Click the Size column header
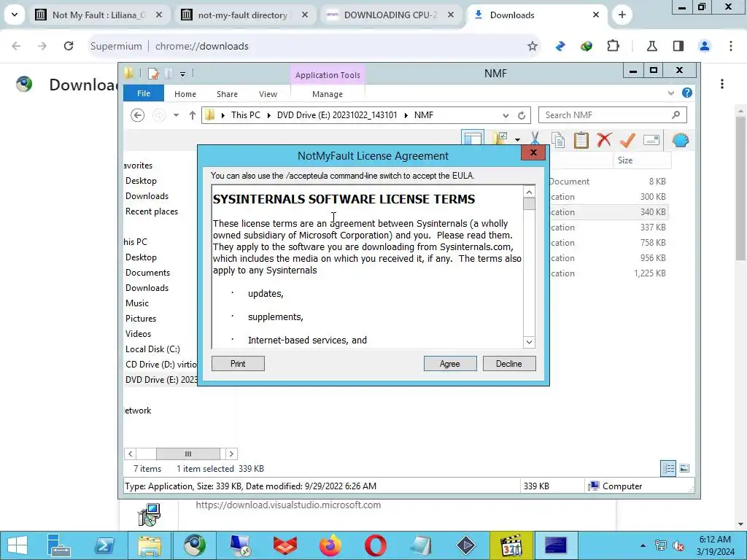 (641, 160)
